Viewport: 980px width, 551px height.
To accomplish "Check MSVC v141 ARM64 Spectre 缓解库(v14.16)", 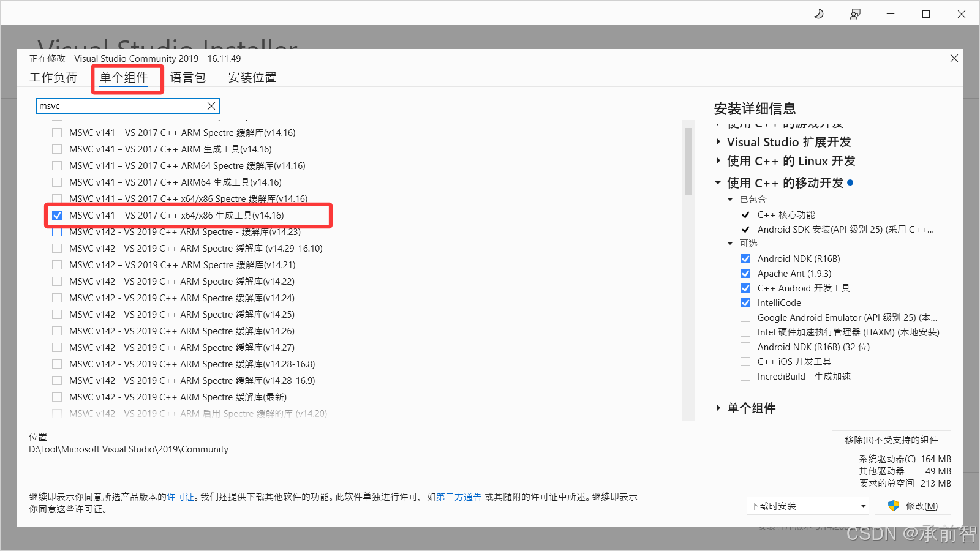I will tap(57, 165).
